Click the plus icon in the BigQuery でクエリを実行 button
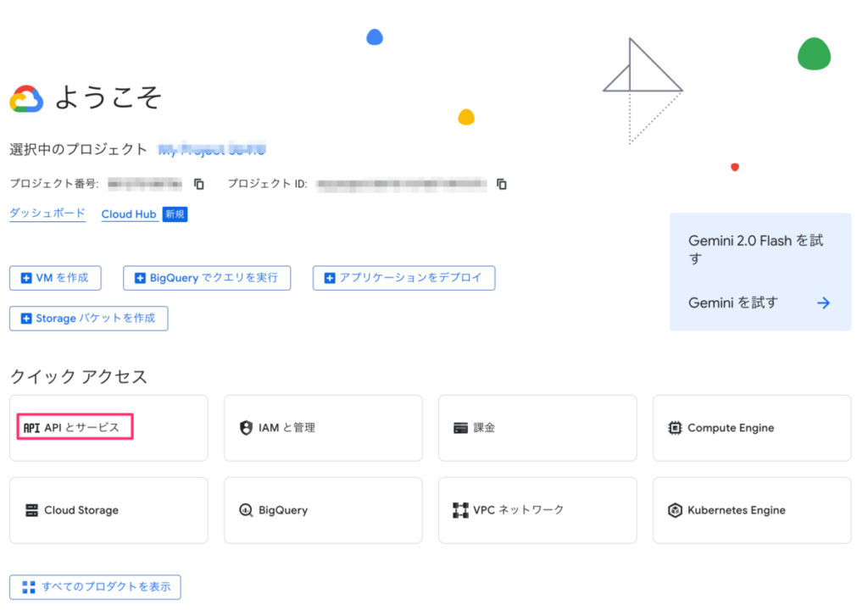Viewport: 868px width, 616px height. (x=140, y=278)
